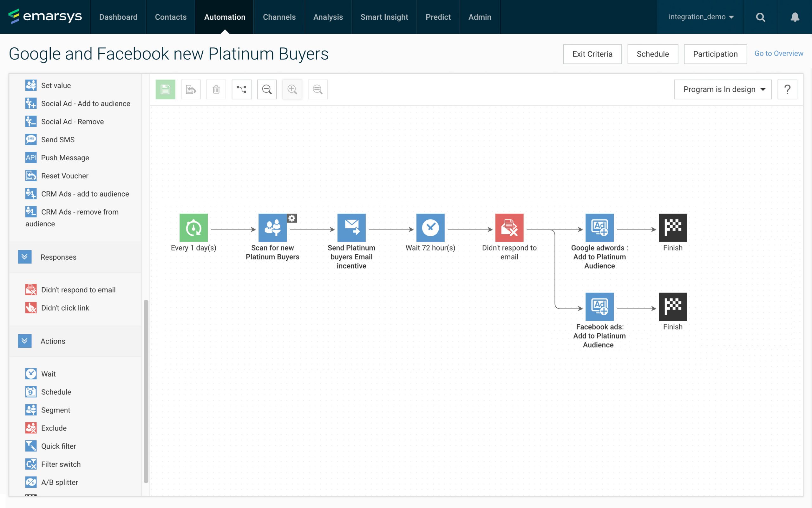Viewport: 812px width, 508px height.
Task: Open Program is In design dropdown
Action: [x=723, y=89]
